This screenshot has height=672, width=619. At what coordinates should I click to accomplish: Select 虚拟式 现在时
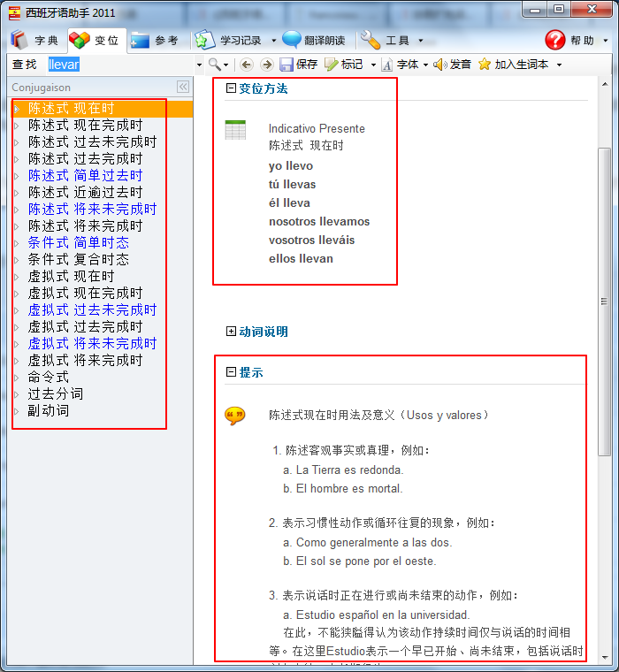(x=72, y=277)
